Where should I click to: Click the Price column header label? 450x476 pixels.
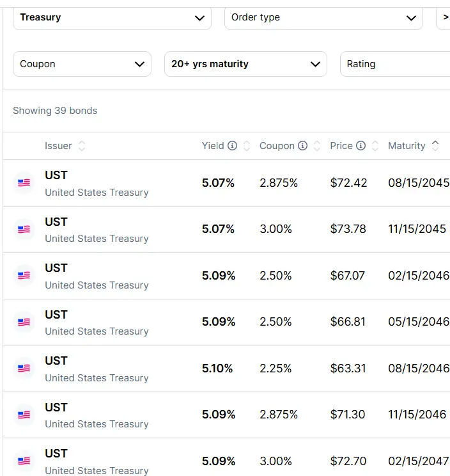coord(341,146)
